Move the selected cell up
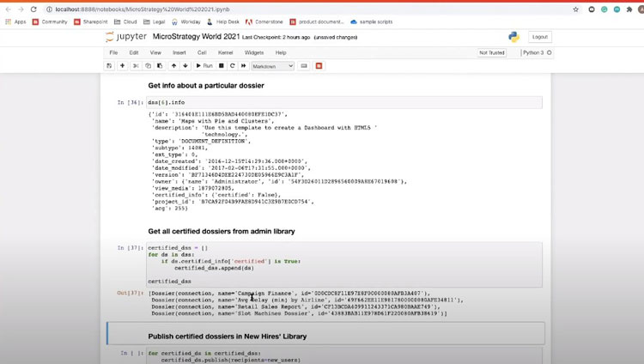This screenshot has width=644, height=364. pos(173,66)
